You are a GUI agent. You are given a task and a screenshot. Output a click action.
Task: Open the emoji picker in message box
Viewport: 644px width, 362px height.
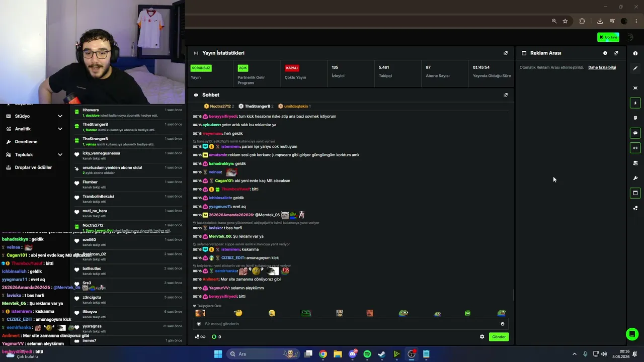(502, 324)
